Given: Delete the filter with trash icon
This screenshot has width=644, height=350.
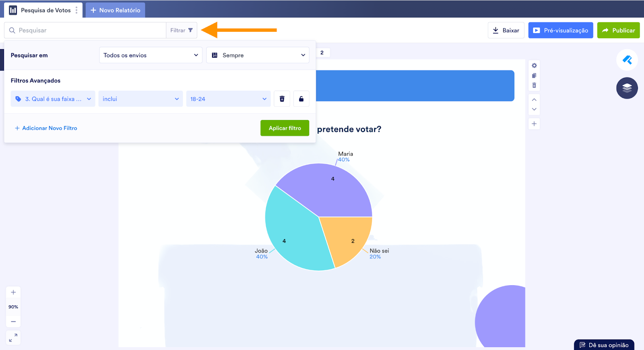Looking at the screenshot, I should [x=282, y=99].
